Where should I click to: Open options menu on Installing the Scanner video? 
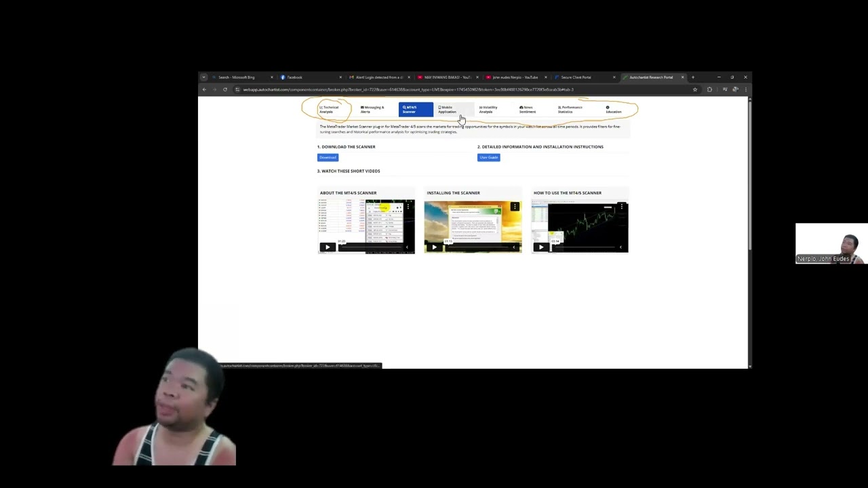point(515,206)
